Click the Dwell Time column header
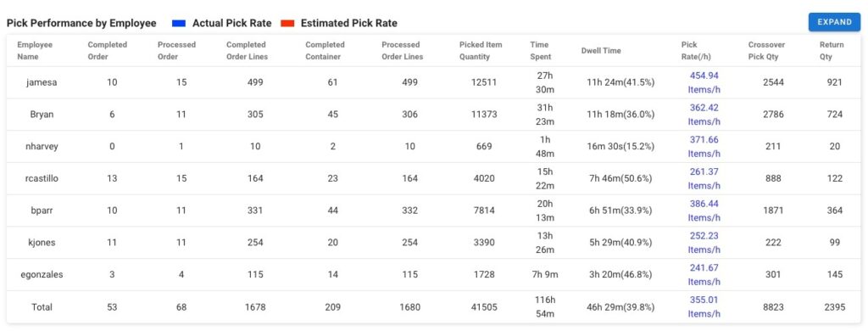Viewport: 868px width, 331px height. [x=601, y=50]
